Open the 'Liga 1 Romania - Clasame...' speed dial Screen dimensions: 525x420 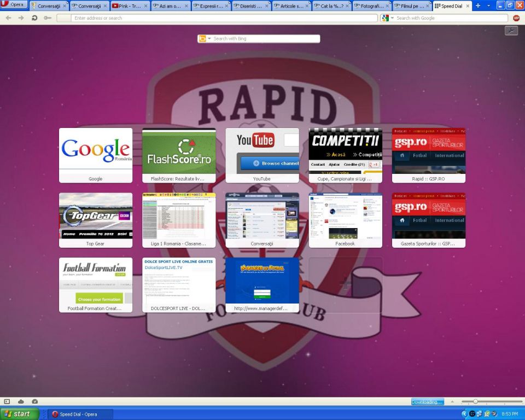click(x=179, y=220)
